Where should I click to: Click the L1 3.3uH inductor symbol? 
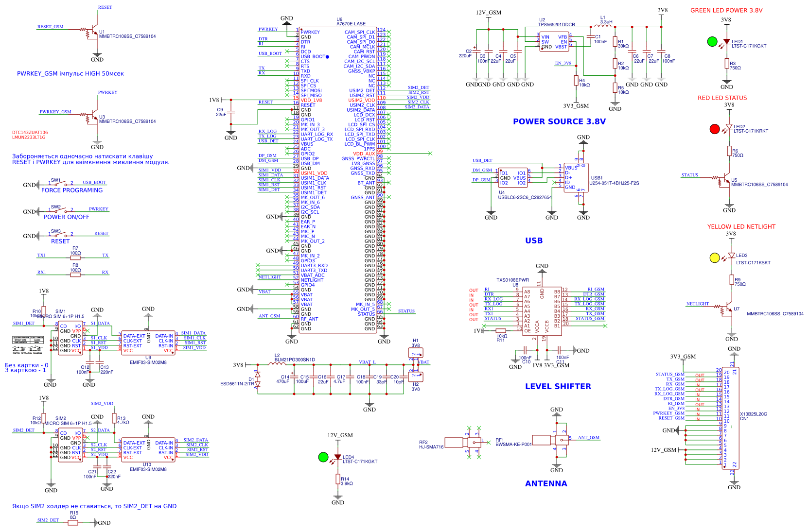[603, 26]
